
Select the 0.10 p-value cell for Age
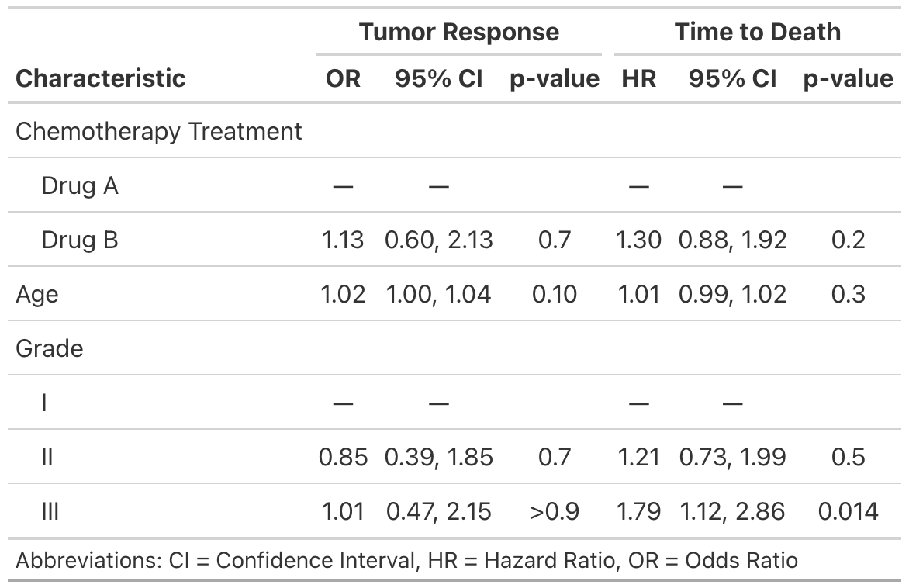pos(555,294)
